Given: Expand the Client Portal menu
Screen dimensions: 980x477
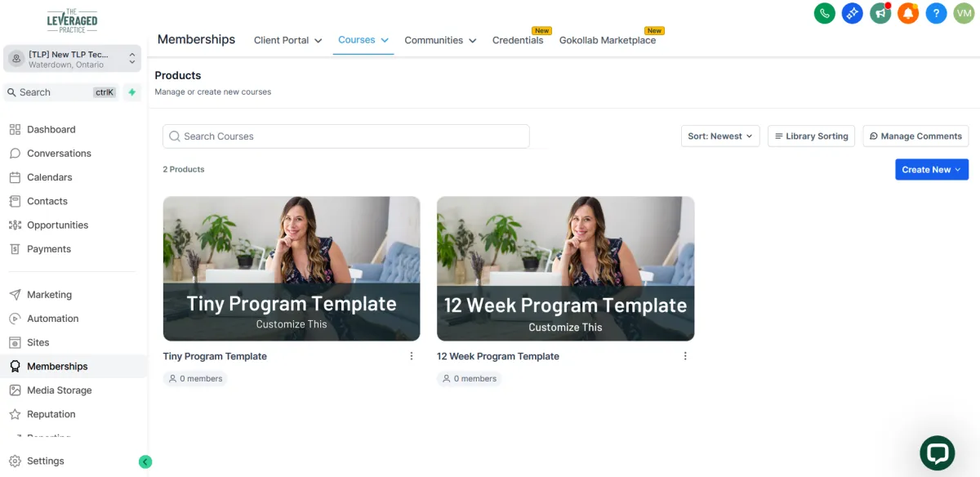Looking at the screenshot, I should [287, 40].
